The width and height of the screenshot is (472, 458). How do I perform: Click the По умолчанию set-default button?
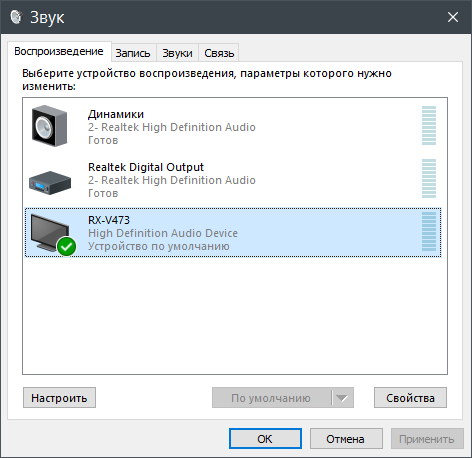272,398
